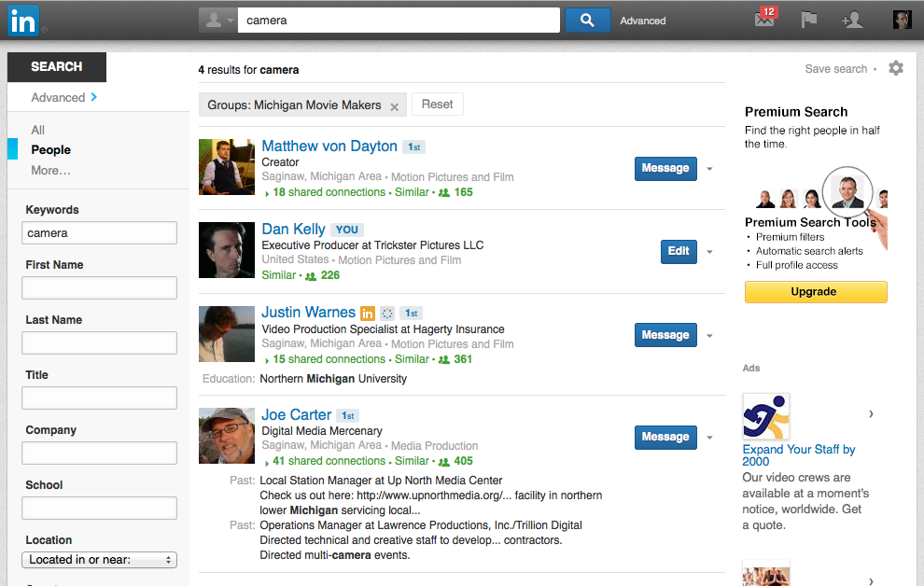
Task: Click the 1st degree badge beside Joe Carter
Action: point(348,416)
